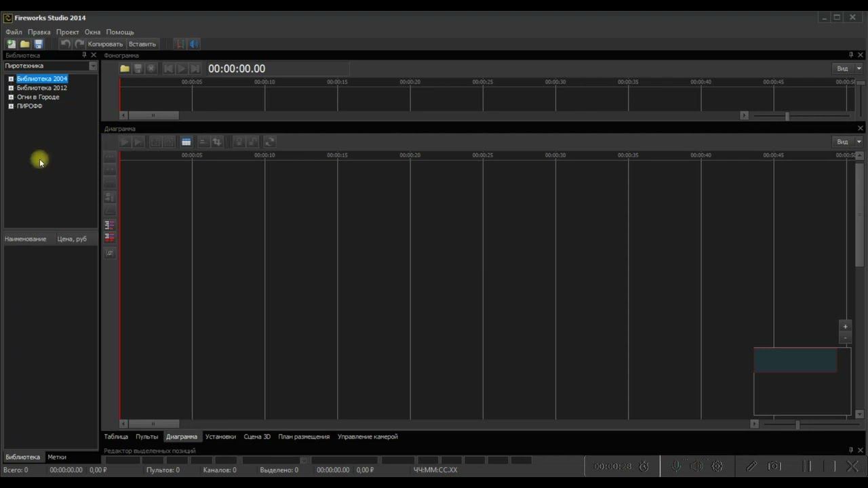Click the Диаграмма vertical scrollbar thumb
The image size is (868, 488).
(x=860, y=213)
